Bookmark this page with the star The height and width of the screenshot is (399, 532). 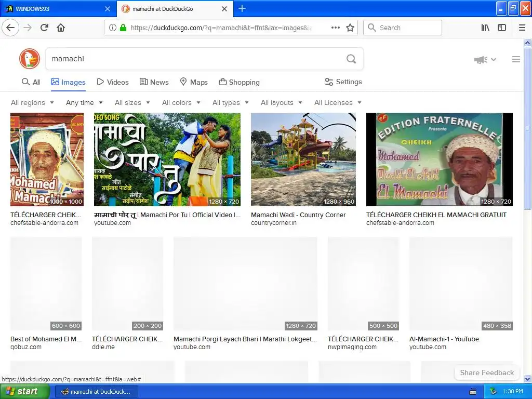click(x=350, y=28)
